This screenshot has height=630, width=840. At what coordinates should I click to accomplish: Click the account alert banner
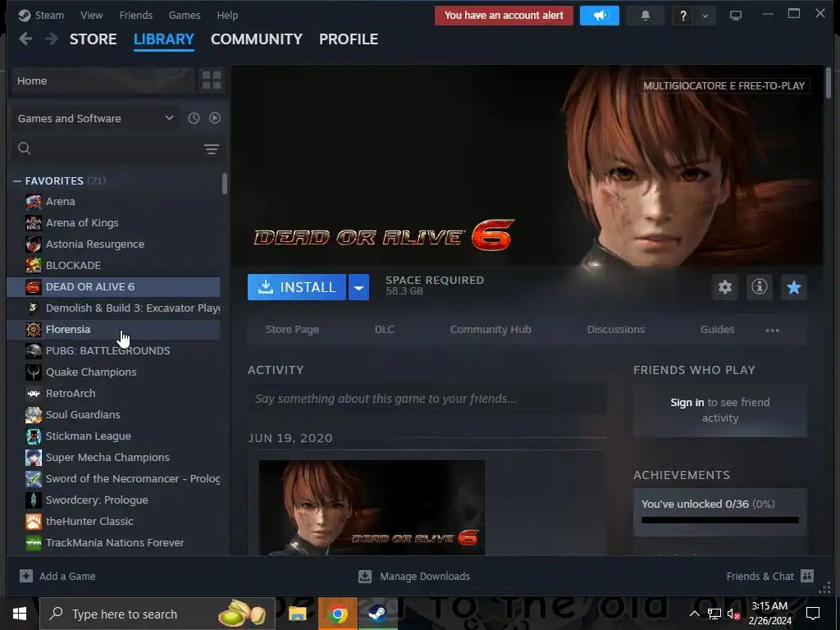coord(504,16)
